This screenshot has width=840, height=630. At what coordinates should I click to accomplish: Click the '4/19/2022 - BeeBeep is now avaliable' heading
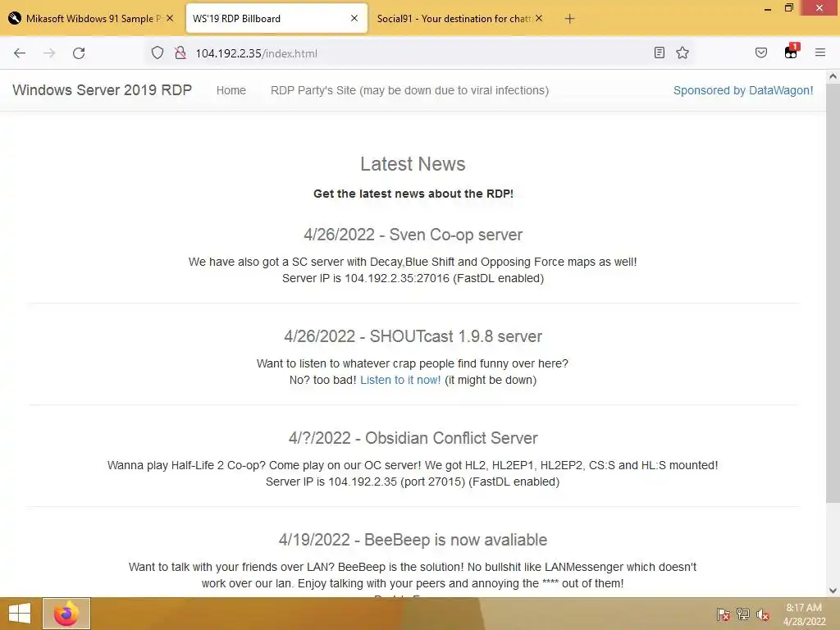pos(413,540)
